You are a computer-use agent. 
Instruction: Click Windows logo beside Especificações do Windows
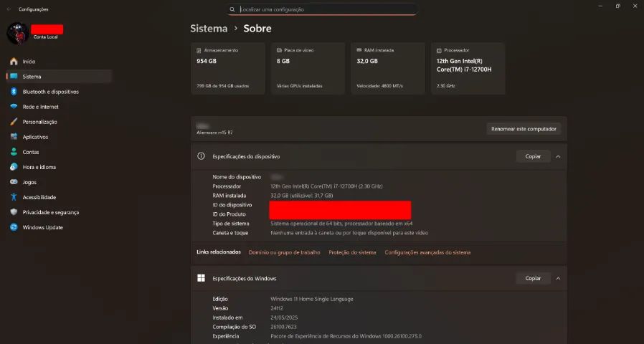point(201,278)
